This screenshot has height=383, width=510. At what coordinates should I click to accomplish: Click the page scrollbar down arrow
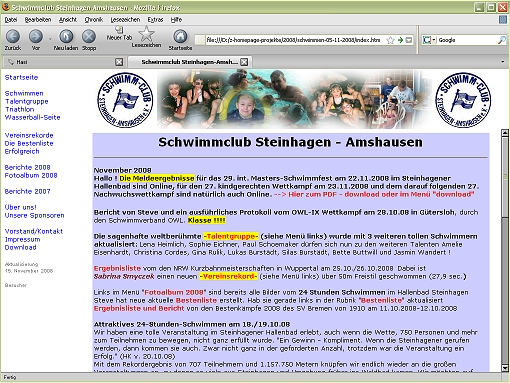(505, 368)
